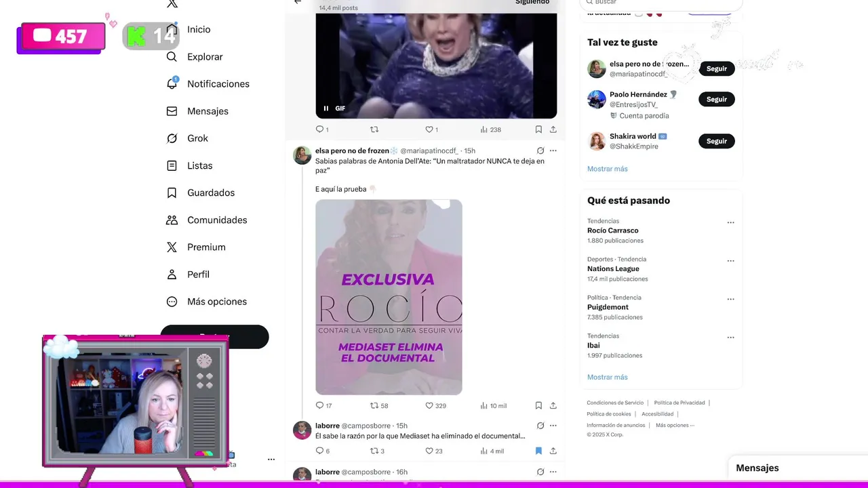This screenshot has height=488, width=868.
Task: Open Mensajes in the left sidebar
Action: coord(197,111)
